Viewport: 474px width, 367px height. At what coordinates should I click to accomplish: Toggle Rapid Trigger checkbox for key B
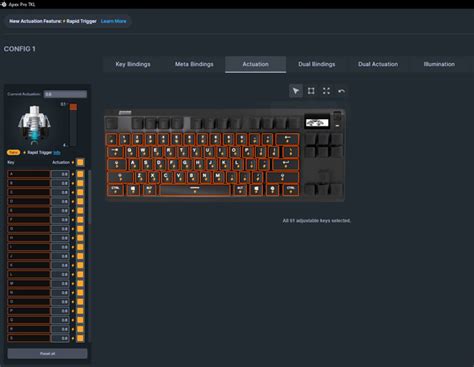pos(80,183)
